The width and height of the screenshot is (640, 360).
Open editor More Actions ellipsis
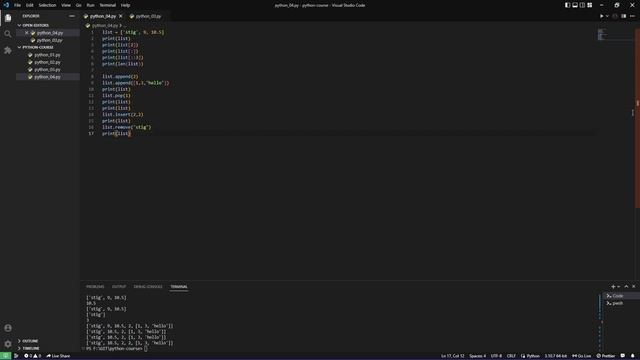click(632, 16)
